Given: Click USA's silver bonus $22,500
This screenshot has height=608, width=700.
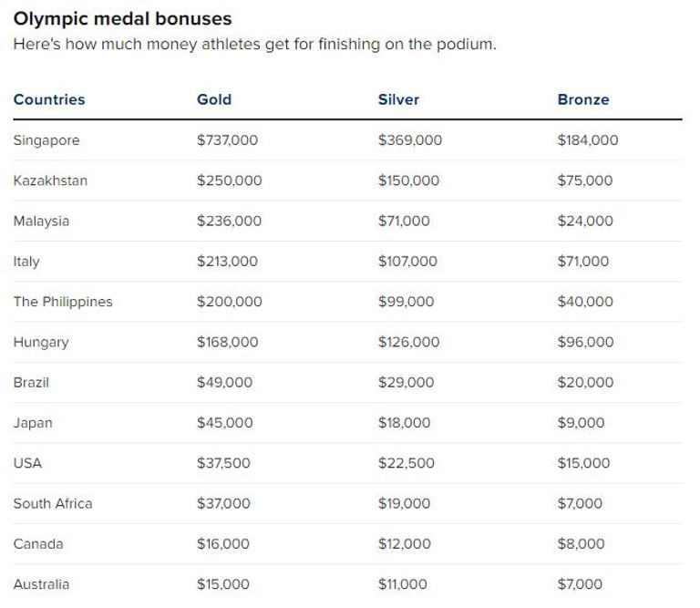Looking at the screenshot, I should click(406, 463).
